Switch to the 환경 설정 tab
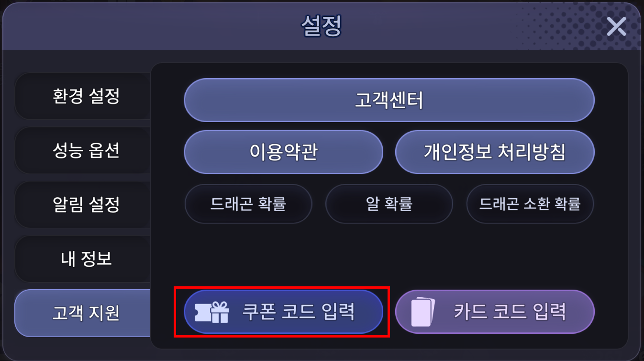644x361 pixels. point(86,96)
